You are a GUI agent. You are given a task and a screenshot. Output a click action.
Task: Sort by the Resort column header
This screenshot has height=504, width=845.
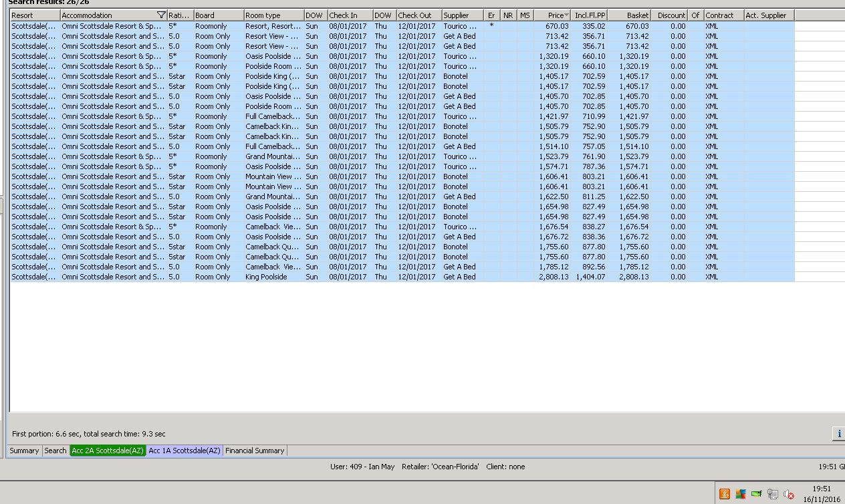tap(35, 15)
